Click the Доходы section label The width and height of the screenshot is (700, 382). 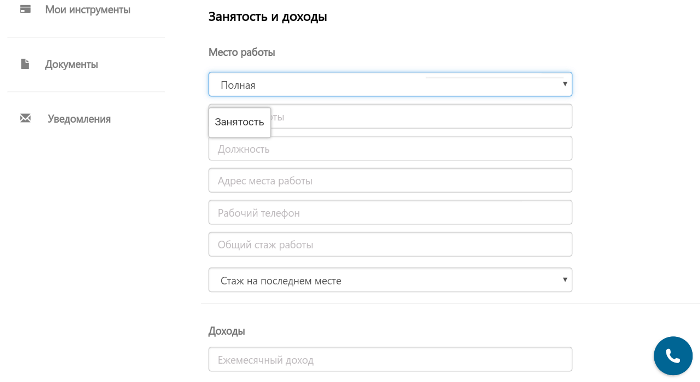[227, 331]
